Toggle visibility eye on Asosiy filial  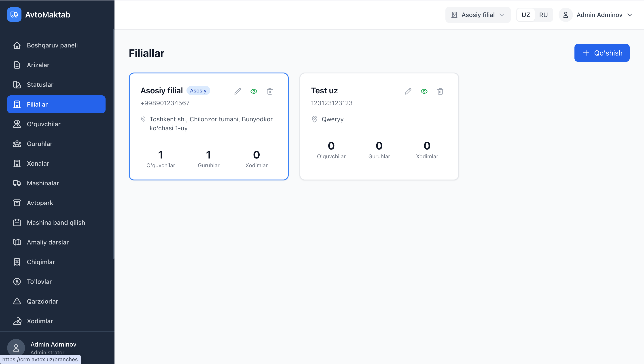click(254, 91)
